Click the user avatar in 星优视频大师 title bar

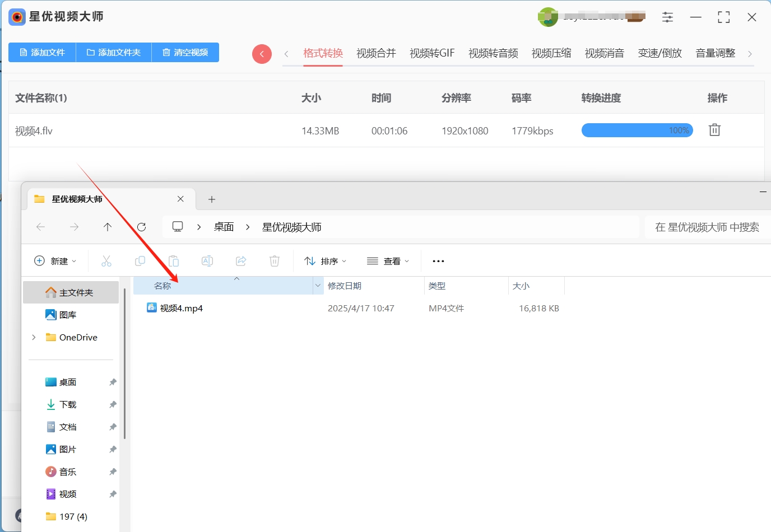coord(547,17)
